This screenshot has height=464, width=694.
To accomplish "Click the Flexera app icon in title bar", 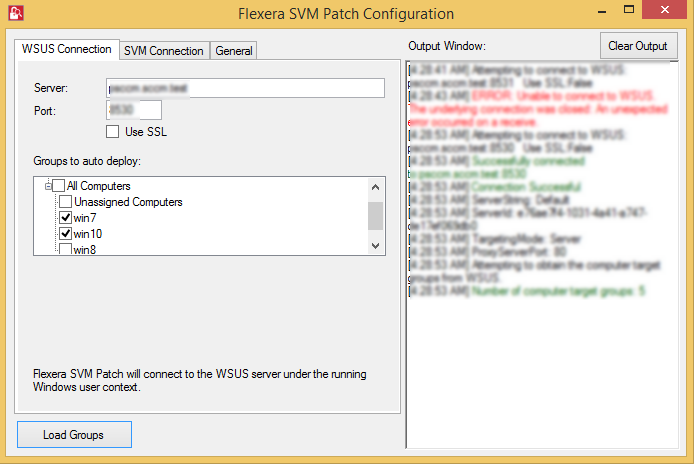I will pyautogui.click(x=15, y=13).
